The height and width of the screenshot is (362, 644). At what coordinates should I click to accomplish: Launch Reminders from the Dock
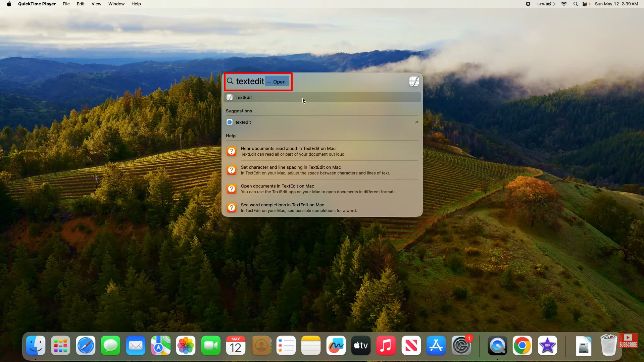tap(286, 346)
